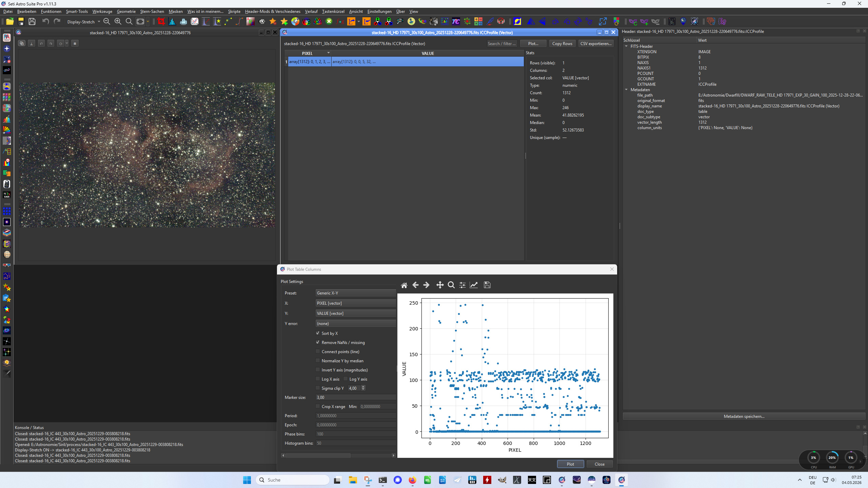The width and height of the screenshot is (868, 488).
Task: Uncheck the Sort by X checkbox
Action: click(318, 333)
